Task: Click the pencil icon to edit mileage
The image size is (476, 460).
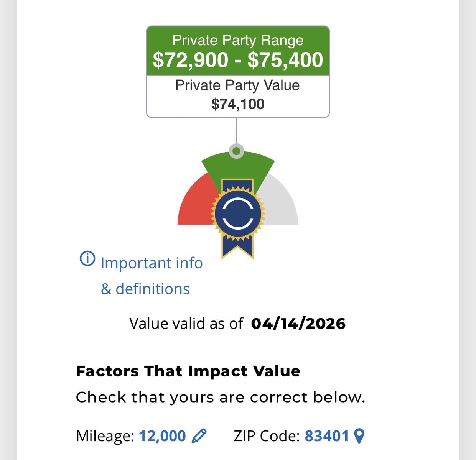Action: pyautogui.click(x=199, y=436)
